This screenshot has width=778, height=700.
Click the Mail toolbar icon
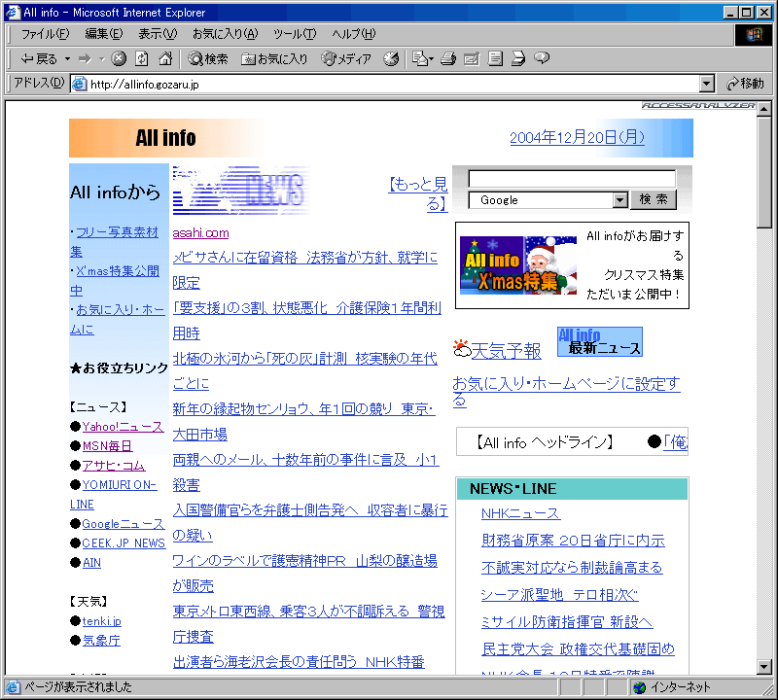(x=420, y=58)
